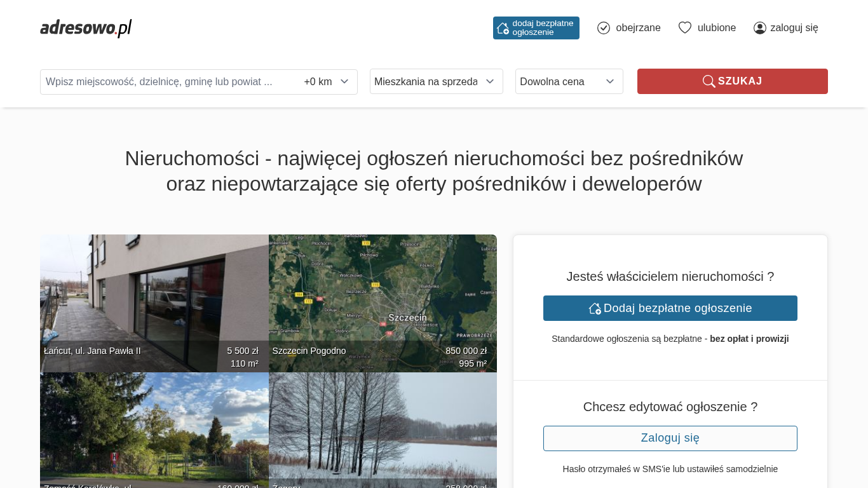The height and width of the screenshot is (488, 868).
Task: Click the magnifier icon on SZUKAJ button
Action: coord(709,81)
